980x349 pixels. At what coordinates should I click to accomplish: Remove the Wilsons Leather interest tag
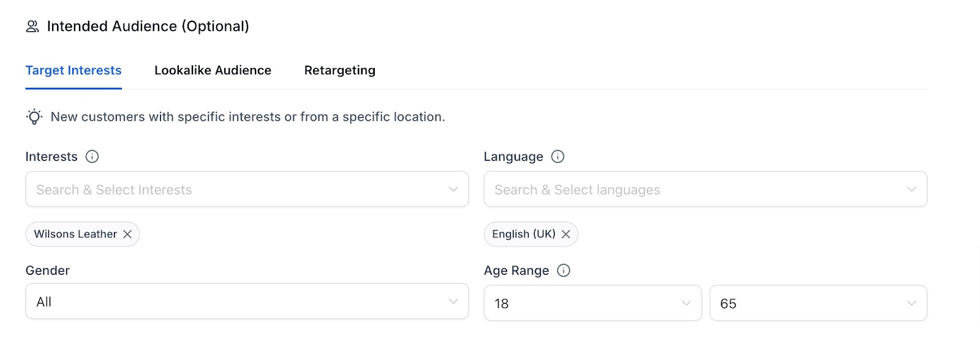[x=127, y=234]
